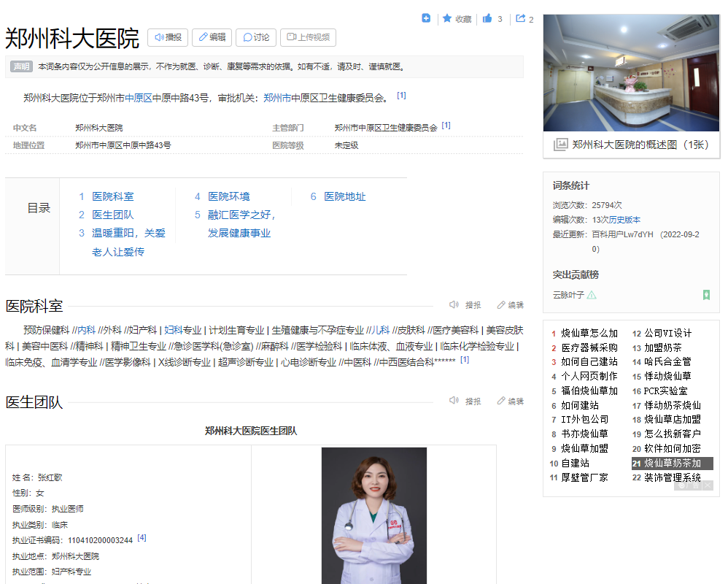Open the 妇科专业 department link
The width and height of the screenshot is (728, 584).
pos(182,330)
